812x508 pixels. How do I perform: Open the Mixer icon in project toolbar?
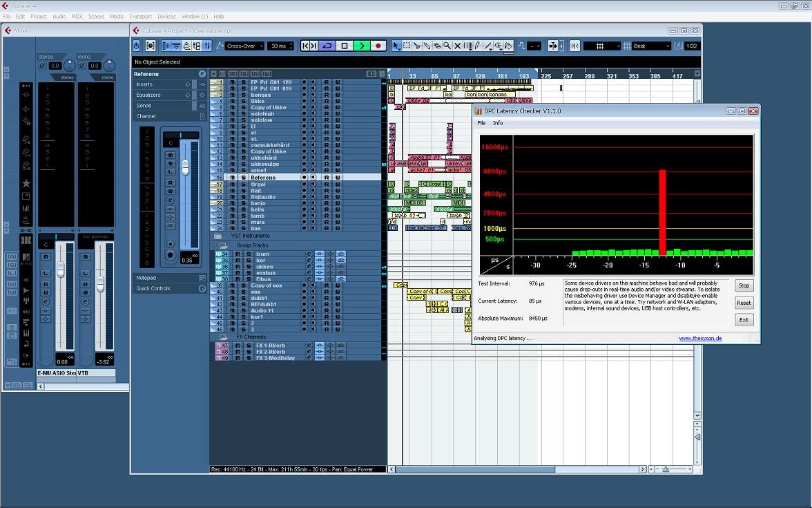pyautogui.click(x=206, y=46)
